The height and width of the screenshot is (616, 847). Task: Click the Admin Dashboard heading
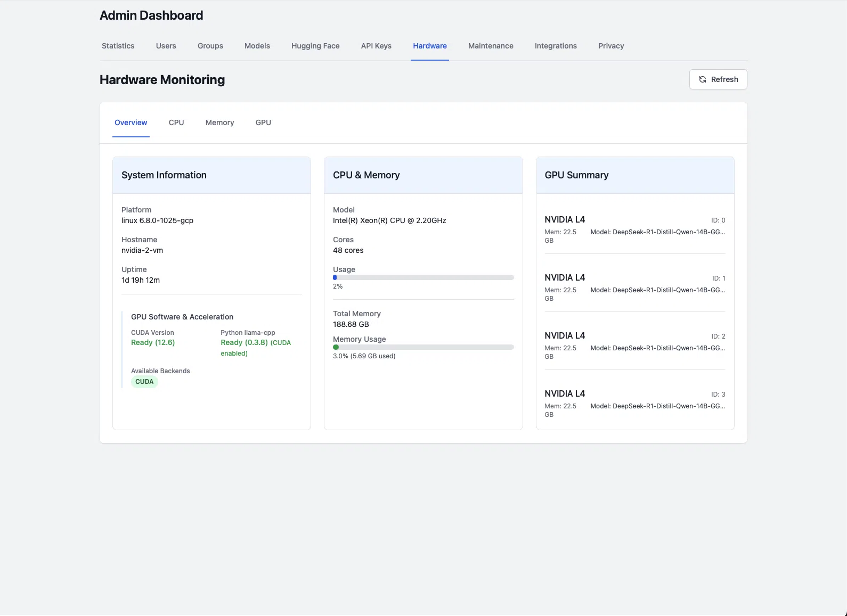click(x=151, y=15)
